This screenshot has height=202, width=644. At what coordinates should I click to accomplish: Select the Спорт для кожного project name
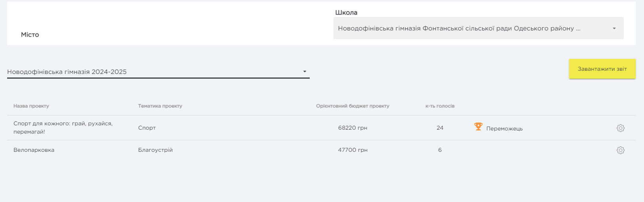pyautogui.click(x=63, y=128)
